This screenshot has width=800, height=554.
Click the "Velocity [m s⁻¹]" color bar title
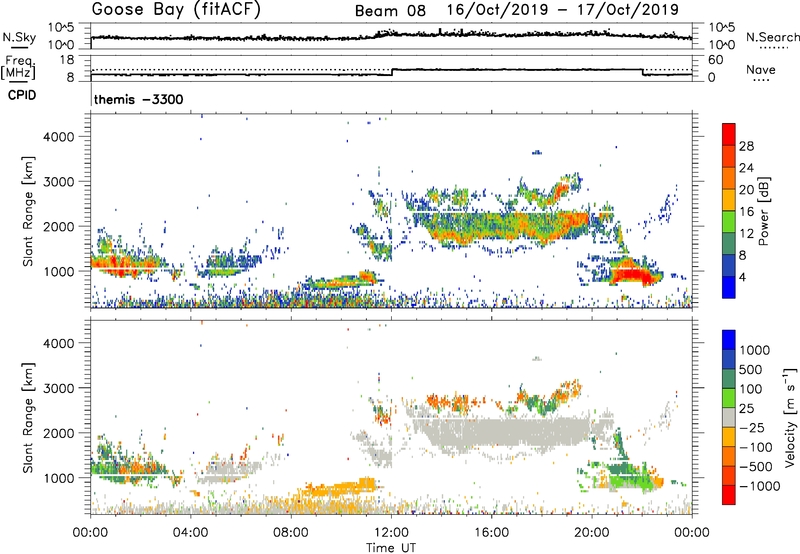(x=790, y=418)
